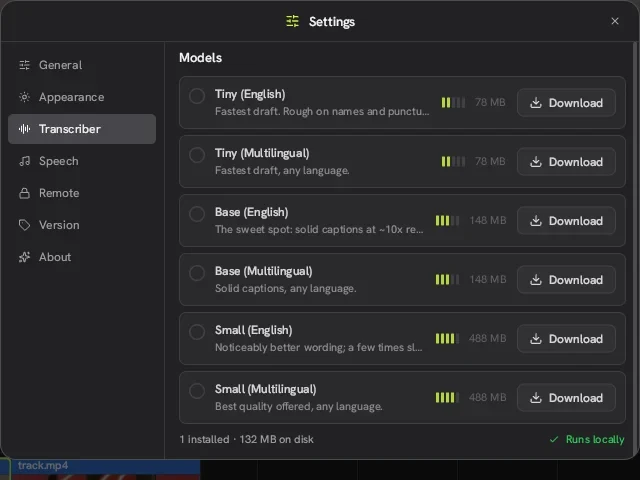This screenshot has width=640, height=480.
Task: Open the General settings section
Action: (82, 65)
